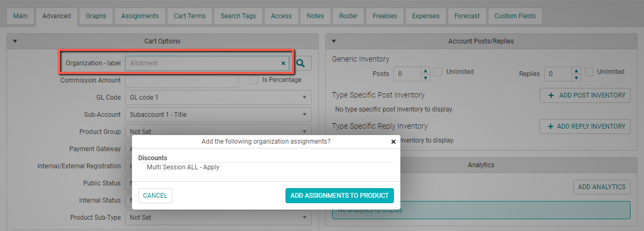
Task: Click the Commission Amount input field
Action: coord(181,80)
